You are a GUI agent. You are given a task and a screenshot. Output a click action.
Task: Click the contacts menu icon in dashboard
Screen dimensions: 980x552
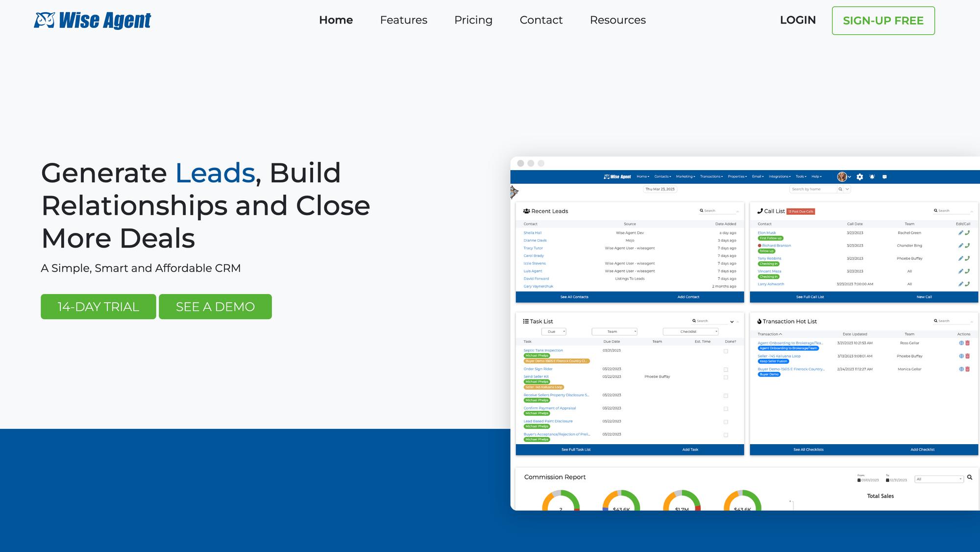[x=662, y=176]
